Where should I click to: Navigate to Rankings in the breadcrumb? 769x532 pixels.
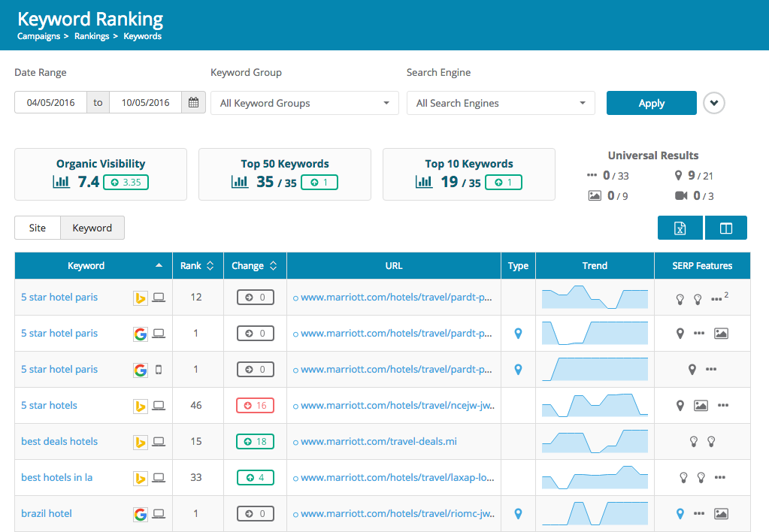92,36
